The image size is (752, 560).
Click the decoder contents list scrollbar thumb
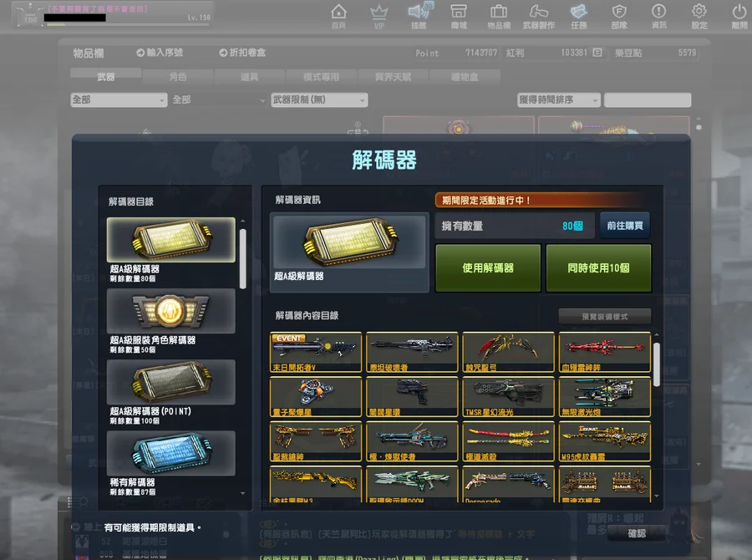point(657,364)
